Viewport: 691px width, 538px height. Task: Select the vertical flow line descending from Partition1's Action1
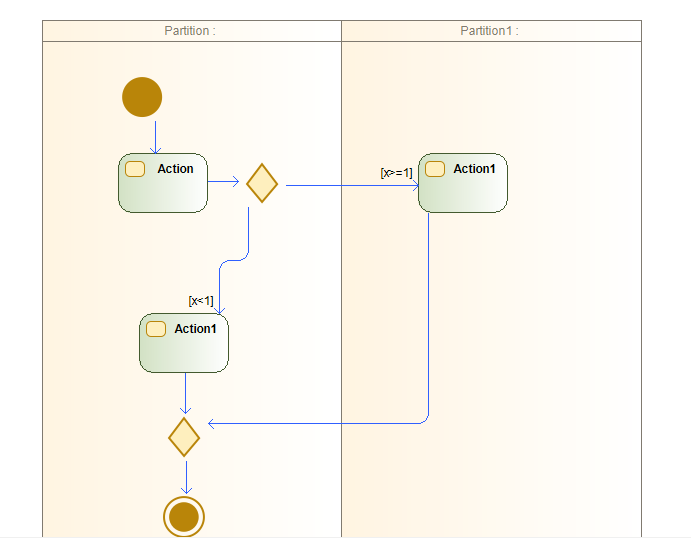(429, 320)
